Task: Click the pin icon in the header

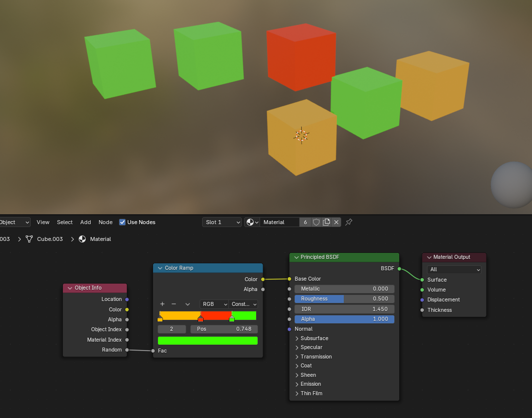Action: [348, 222]
